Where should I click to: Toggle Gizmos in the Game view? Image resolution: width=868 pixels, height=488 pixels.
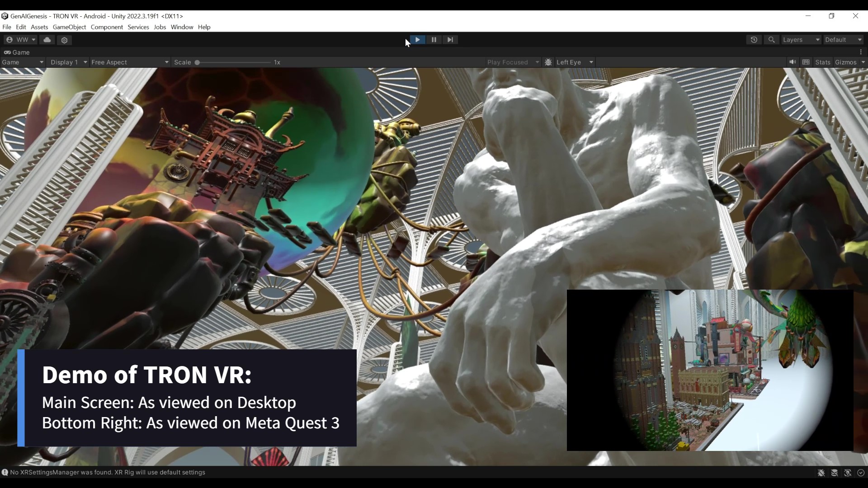[845, 62]
